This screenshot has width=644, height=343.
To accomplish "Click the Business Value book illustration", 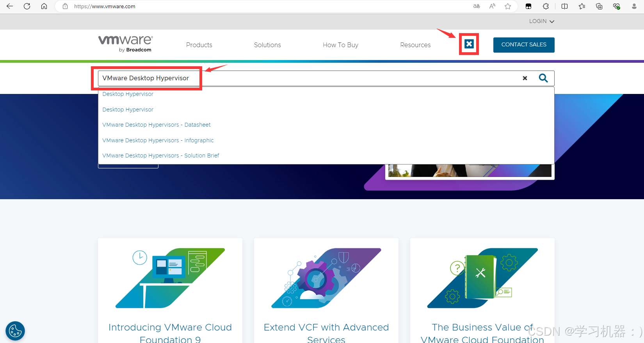I will tap(482, 278).
